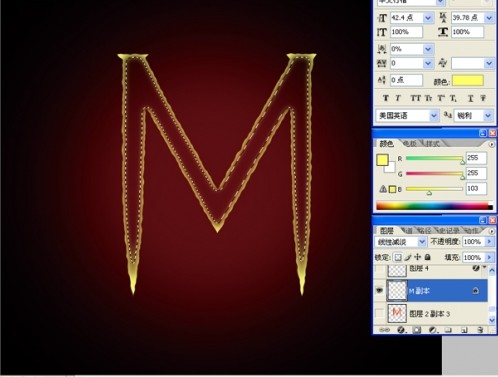Toggle lock position

[x=418, y=257]
